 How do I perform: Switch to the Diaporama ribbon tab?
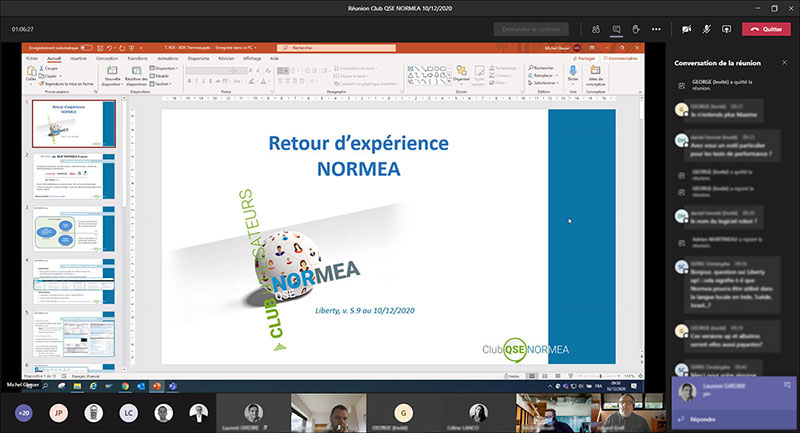198,59
